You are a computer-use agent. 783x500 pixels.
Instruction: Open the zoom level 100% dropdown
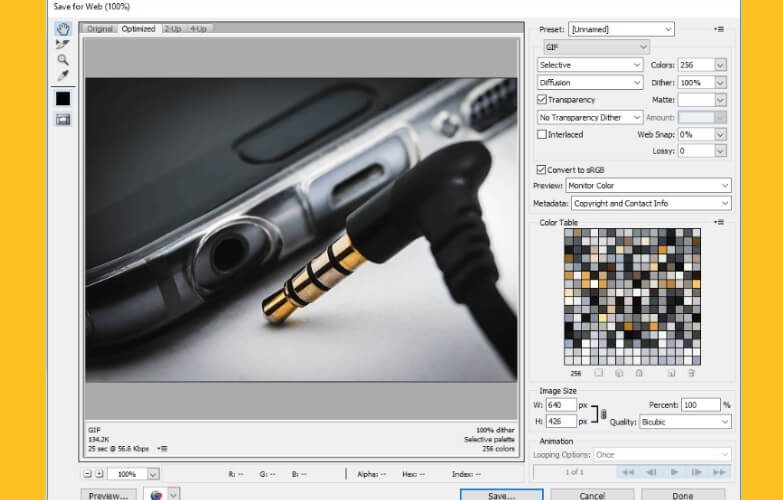(153, 474)
